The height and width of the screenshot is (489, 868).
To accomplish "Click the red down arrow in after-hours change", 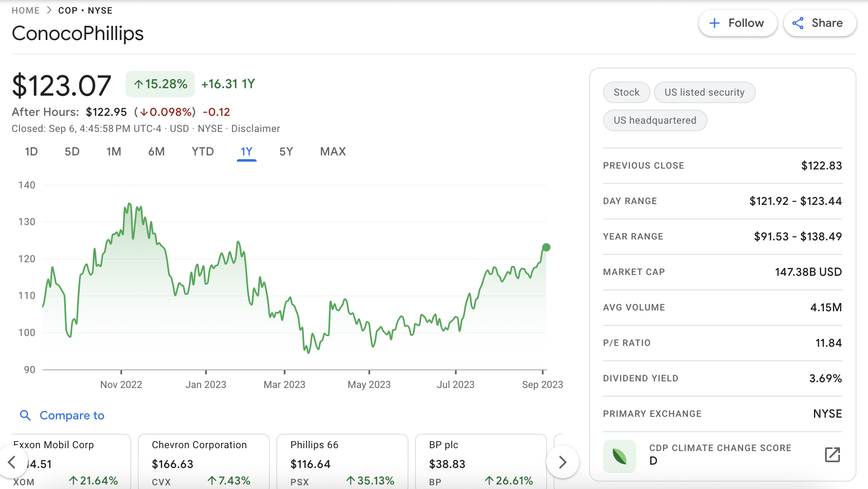I will (x=144, y=112).
